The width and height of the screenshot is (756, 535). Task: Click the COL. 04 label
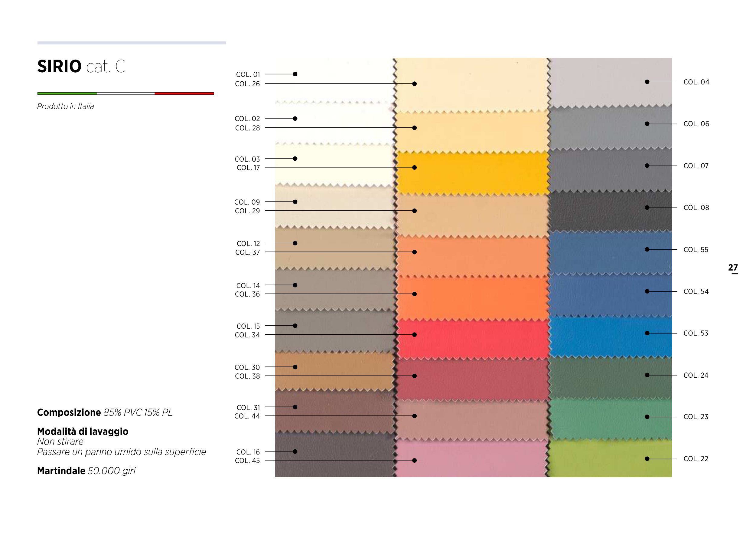tap(696, 82)
